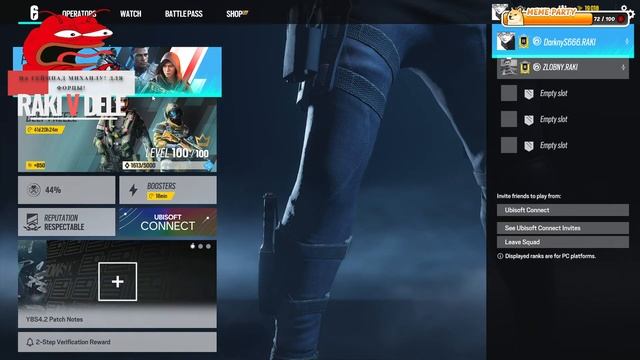Click crown icon on Battle Pass card
This screenshot has height=360, width=640.
tap(203, 142)
